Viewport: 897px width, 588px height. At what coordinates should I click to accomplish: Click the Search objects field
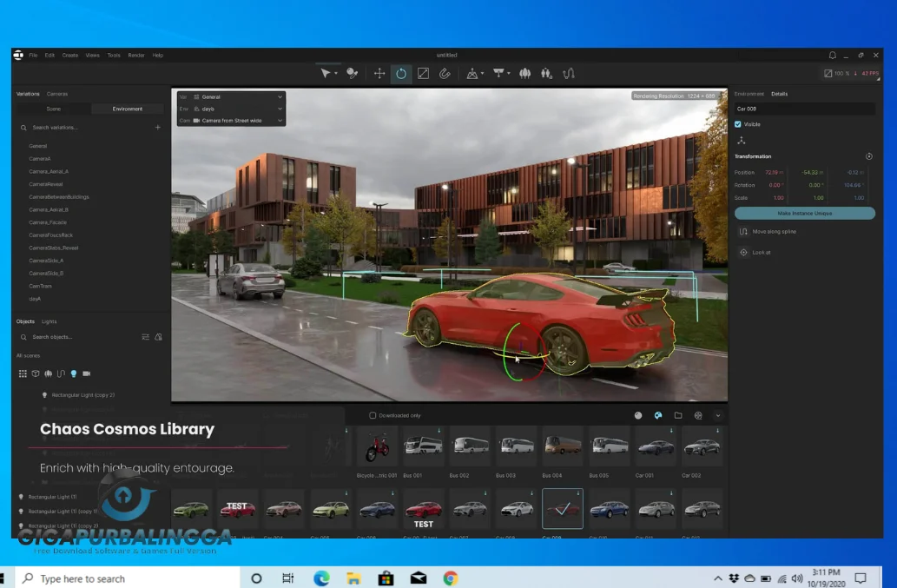(79, 337)
